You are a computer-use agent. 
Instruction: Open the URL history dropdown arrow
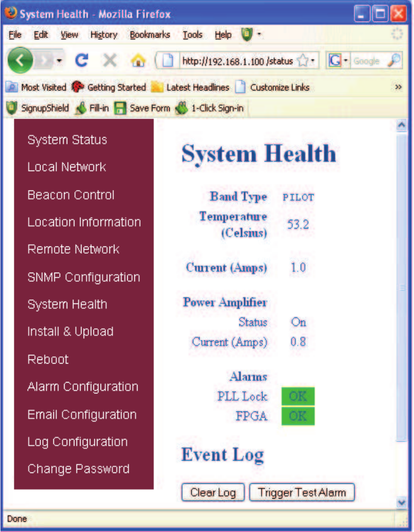(313, 61)
